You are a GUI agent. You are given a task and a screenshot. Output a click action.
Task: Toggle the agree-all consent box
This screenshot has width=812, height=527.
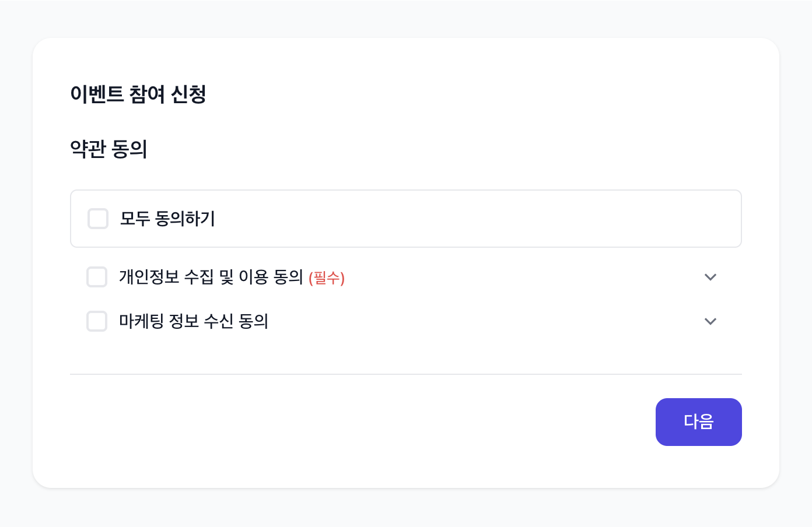click(97, 219)
